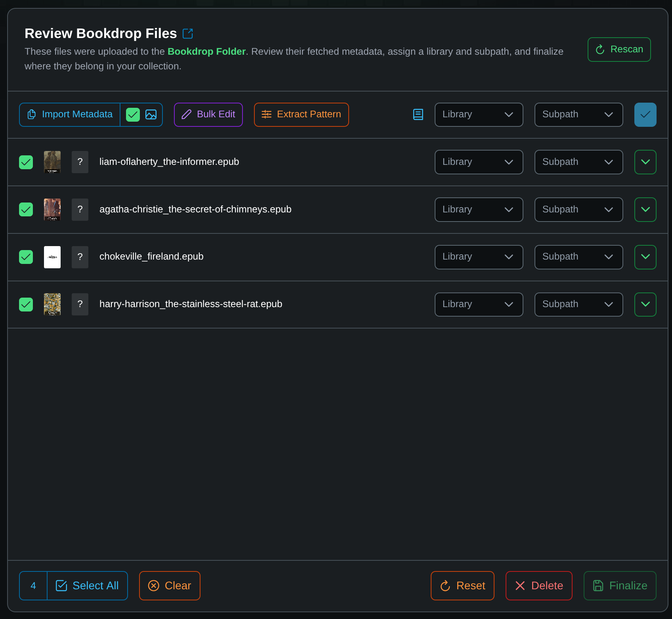Click the cover image icon next to Import Metadata

coord(151,115)
